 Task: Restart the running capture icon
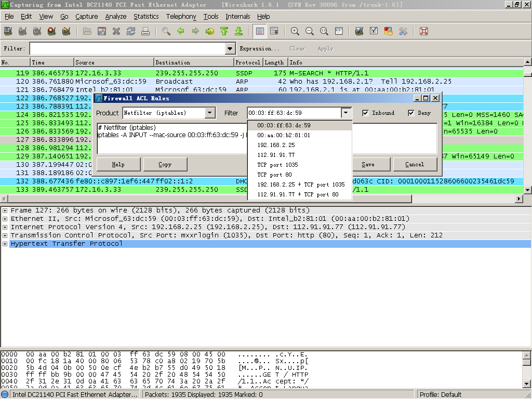pyautogui.click(x=66, y=31)
